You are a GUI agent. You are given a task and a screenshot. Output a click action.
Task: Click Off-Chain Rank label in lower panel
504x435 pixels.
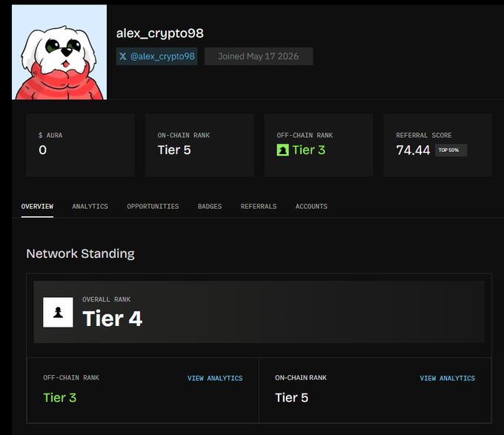pos(71,378)
